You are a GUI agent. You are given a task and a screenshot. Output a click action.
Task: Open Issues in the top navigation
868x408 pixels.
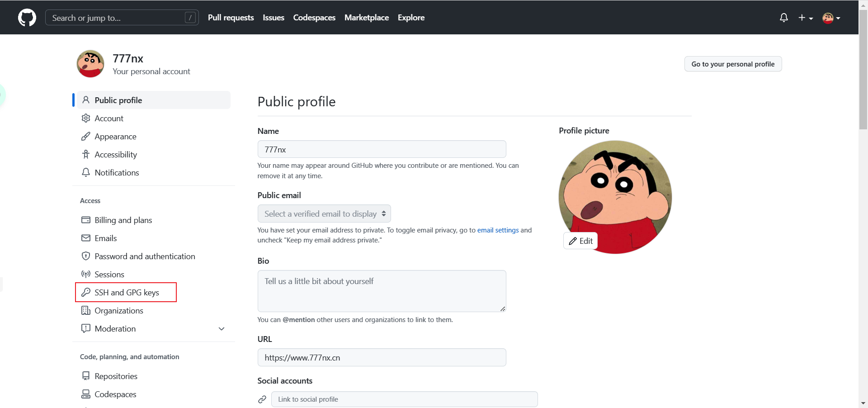274,18
